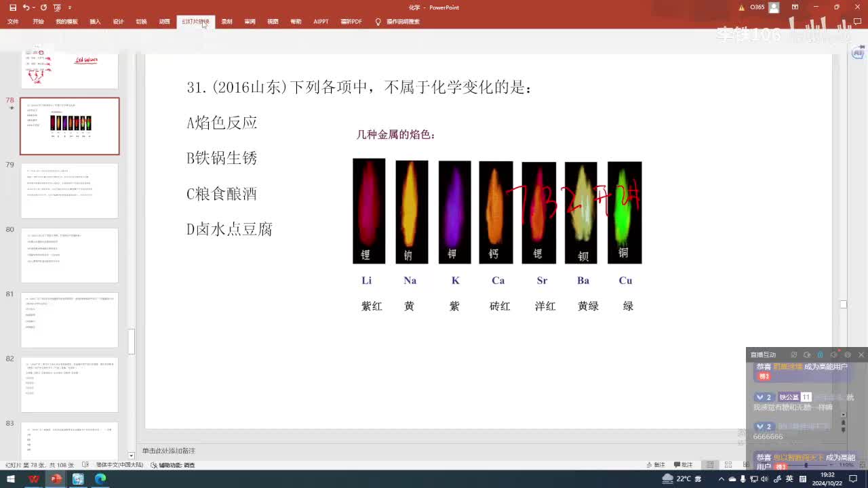868x488 pixels.
Task: Switch to Reading view icon
Action: pos(745,465)
